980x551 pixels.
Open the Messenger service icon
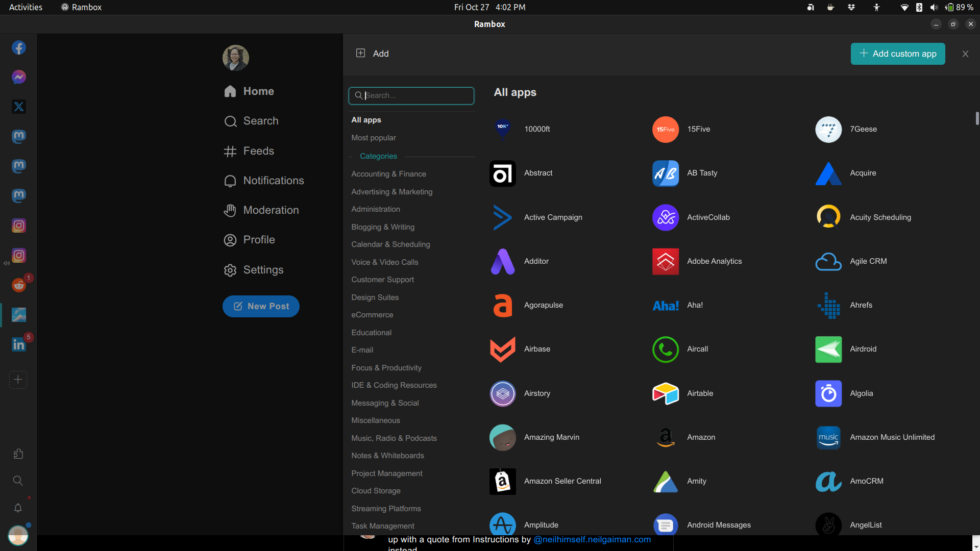click(x=19, y=77)
